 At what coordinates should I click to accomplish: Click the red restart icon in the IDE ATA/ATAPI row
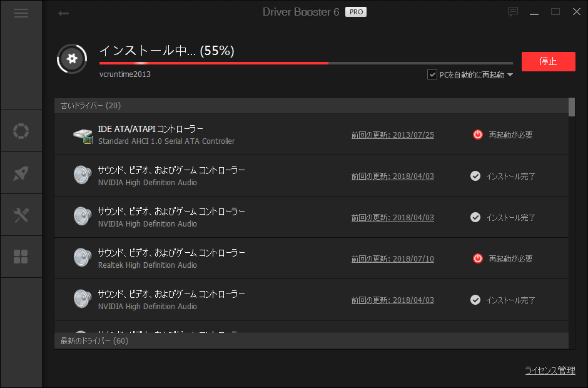click(x=477, y=135)
